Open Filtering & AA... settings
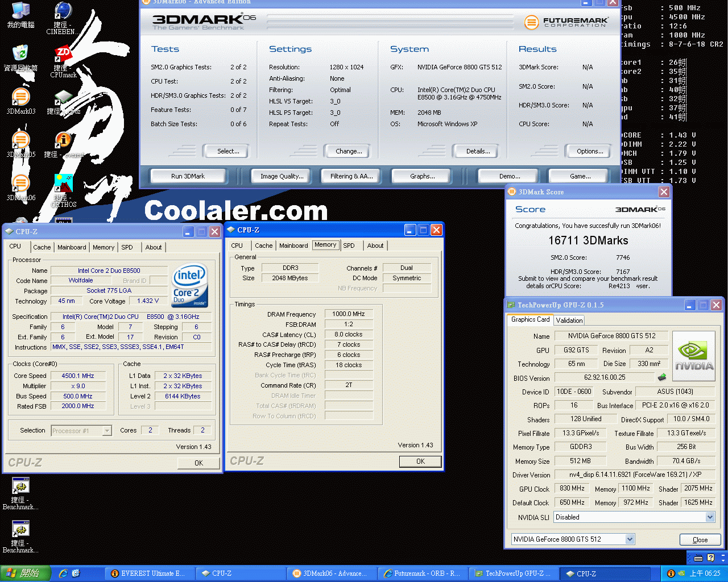The image size is (728, 582). click(x=351, y=176)
